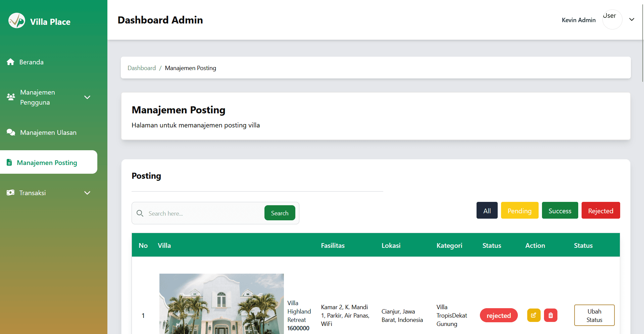The image size is (644, 334).
Task: Edit the Villa Highland Retreat posting
Action: pos(534,315)
